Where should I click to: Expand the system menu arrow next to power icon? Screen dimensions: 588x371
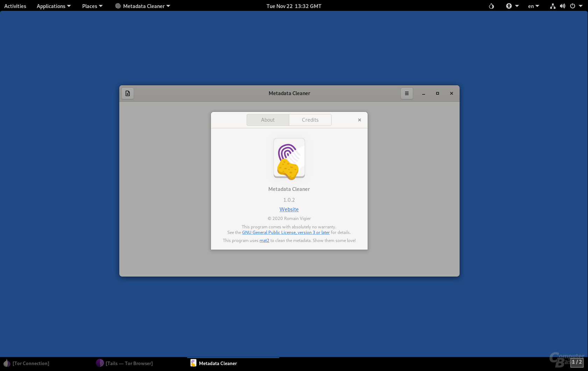581,6
